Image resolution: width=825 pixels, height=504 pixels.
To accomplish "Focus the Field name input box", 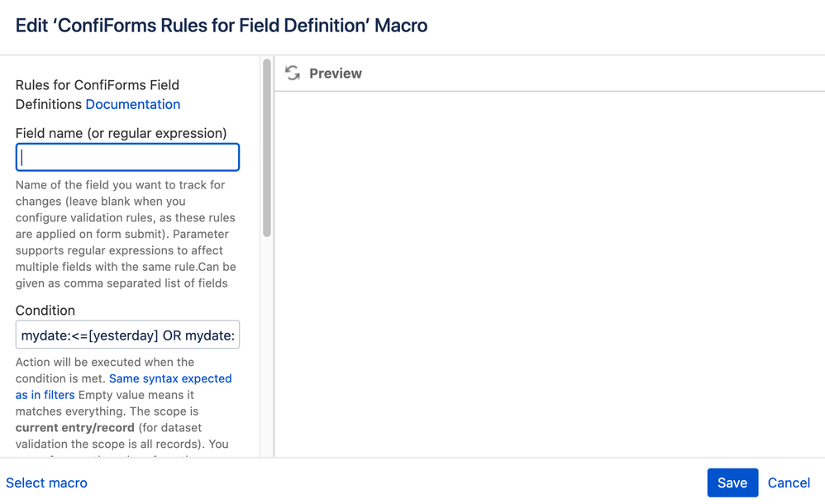I will [127, 157].
